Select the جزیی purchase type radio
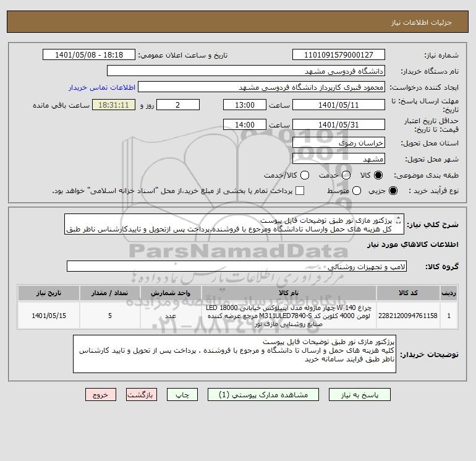 click(x=393, y=191)
